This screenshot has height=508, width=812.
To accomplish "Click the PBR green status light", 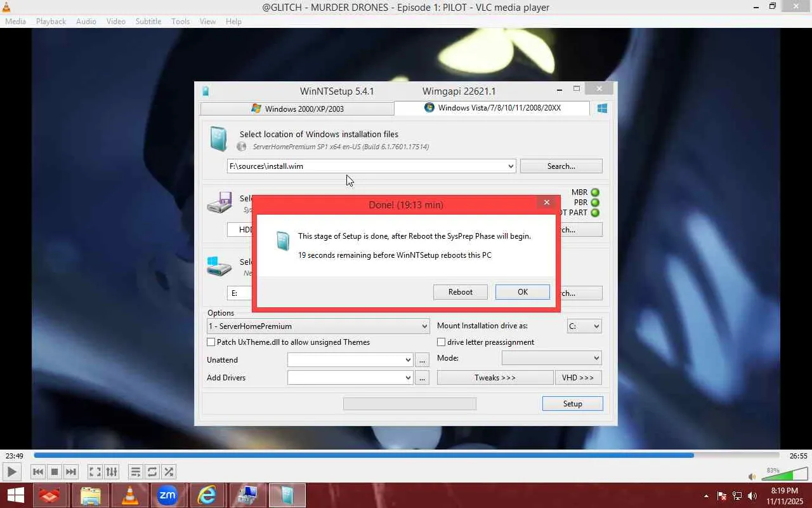I will point(595,203).
